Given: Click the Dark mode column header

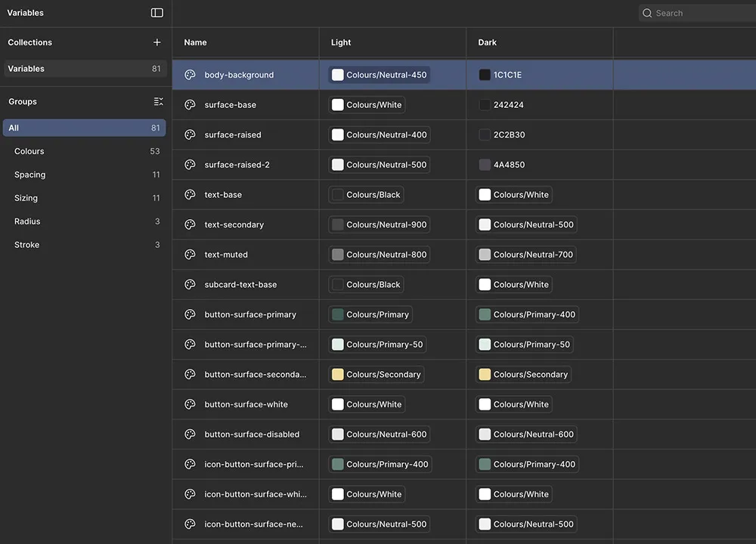Looking at the screenshot, I should tap(487, 42).
